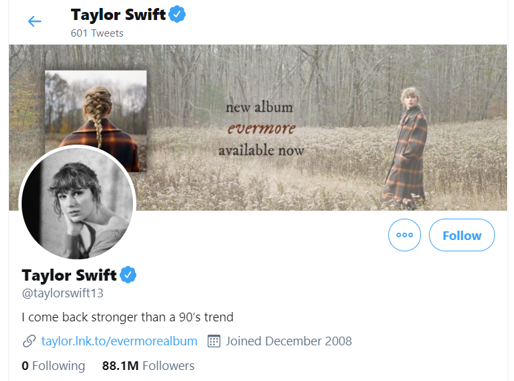Click the link chain icon
Screen dimensions: 514x381
click(29, 341)
